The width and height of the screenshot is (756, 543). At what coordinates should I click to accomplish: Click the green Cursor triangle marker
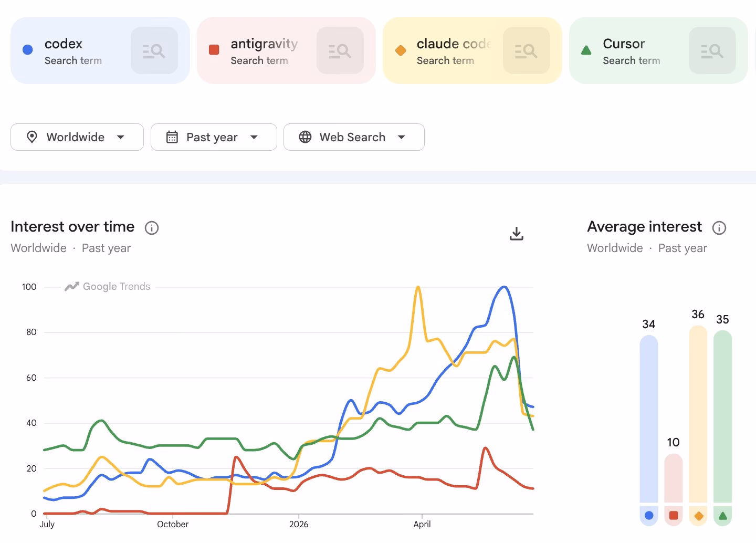click(x=586, y=50)
